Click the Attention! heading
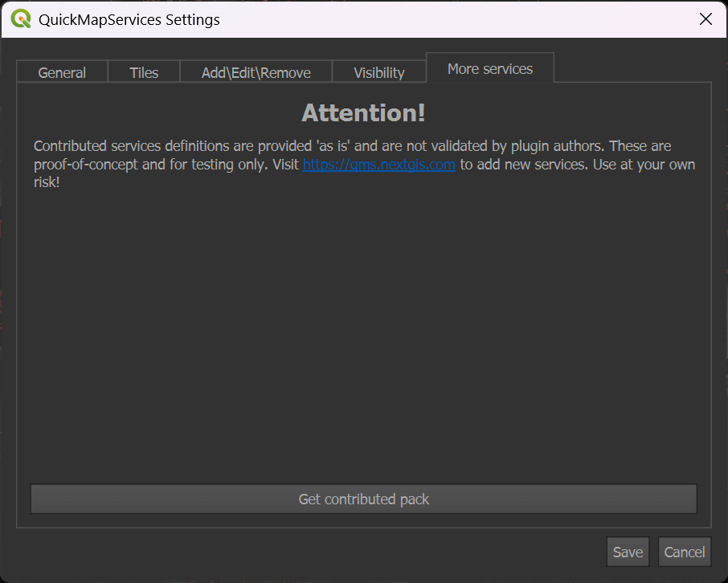728x583 pixels. tap(363, 112)
